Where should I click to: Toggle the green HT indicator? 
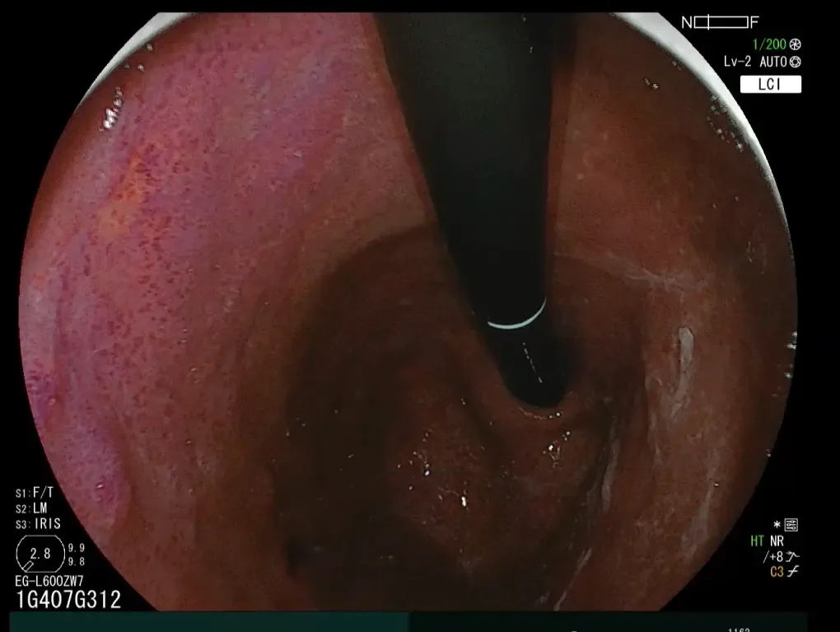(757, 541)
